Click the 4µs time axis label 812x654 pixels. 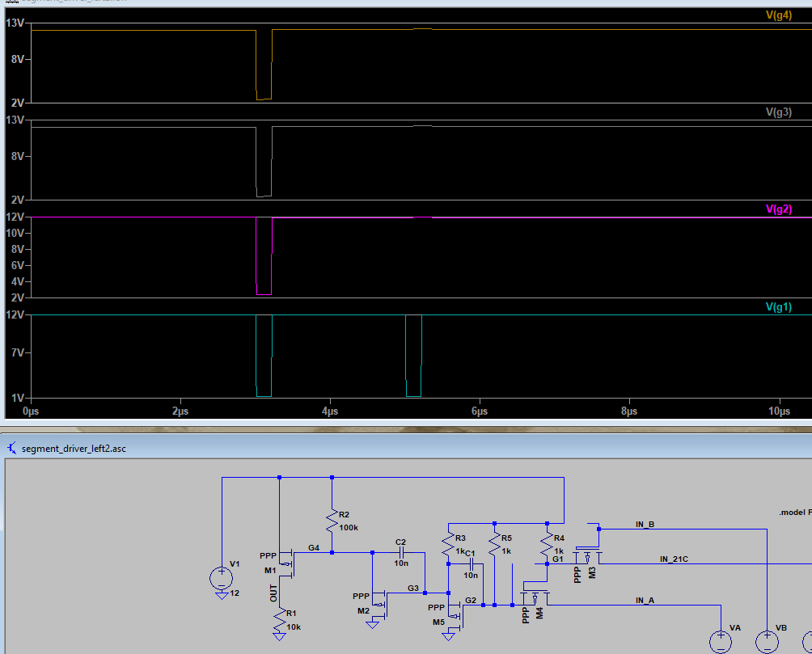(330, 411)
